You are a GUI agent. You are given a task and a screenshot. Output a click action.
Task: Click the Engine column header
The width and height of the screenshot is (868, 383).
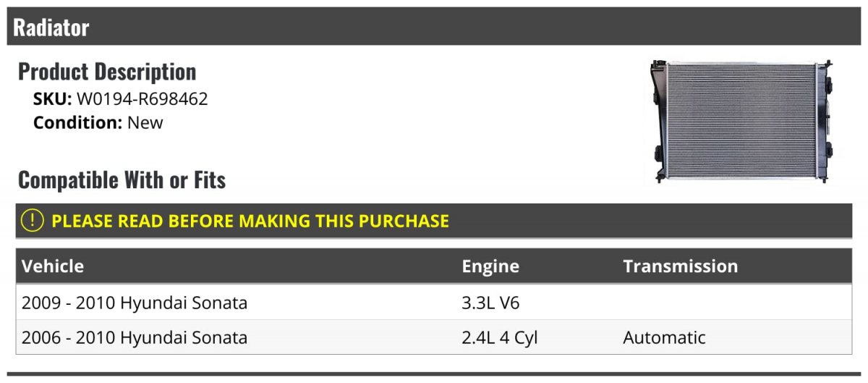(x=490, y=266)
